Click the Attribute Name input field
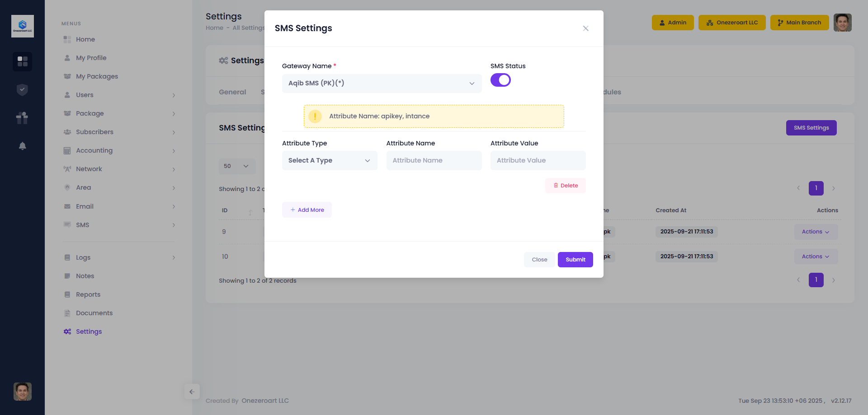 point(434,161)
